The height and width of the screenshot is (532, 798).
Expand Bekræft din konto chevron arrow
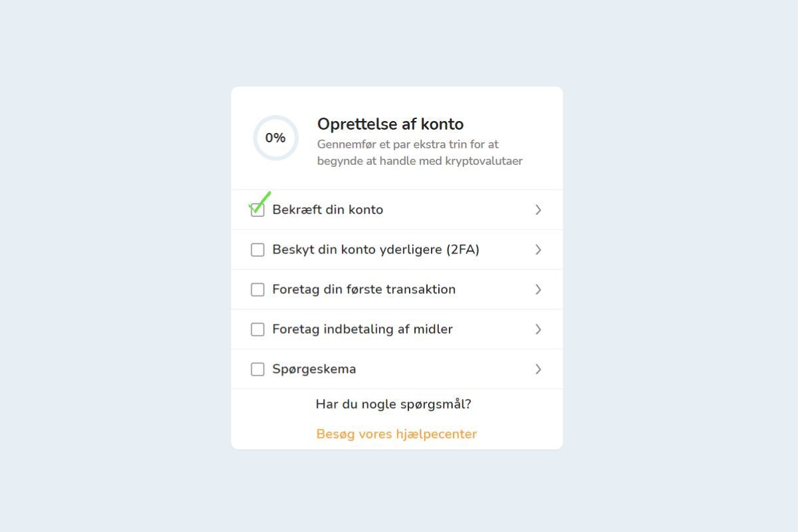coord(539,210)
